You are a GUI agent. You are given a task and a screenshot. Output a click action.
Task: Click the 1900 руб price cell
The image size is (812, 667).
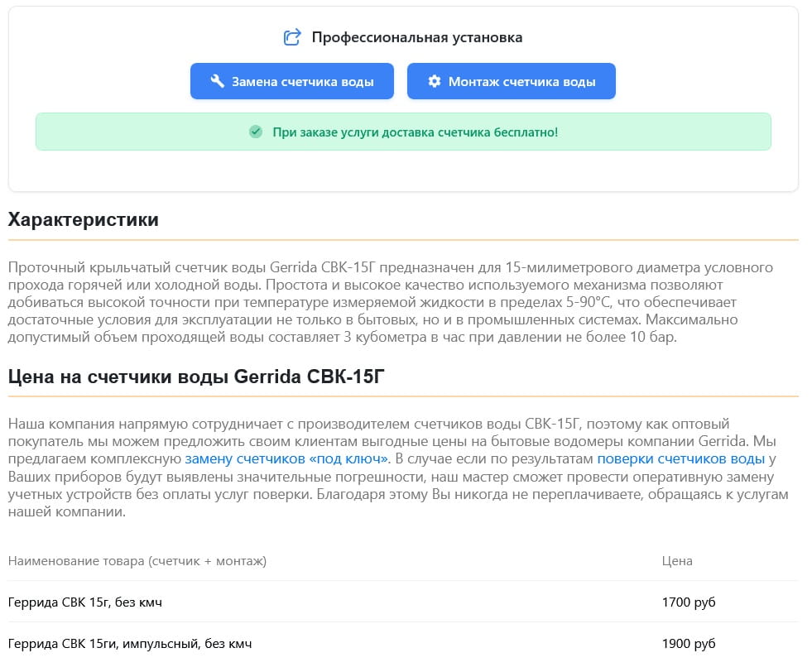688,644
